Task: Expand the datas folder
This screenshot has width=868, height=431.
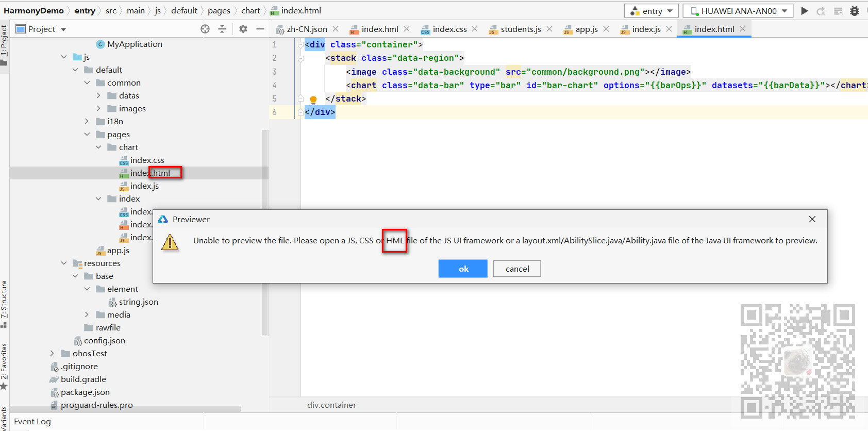Action: 98,96
